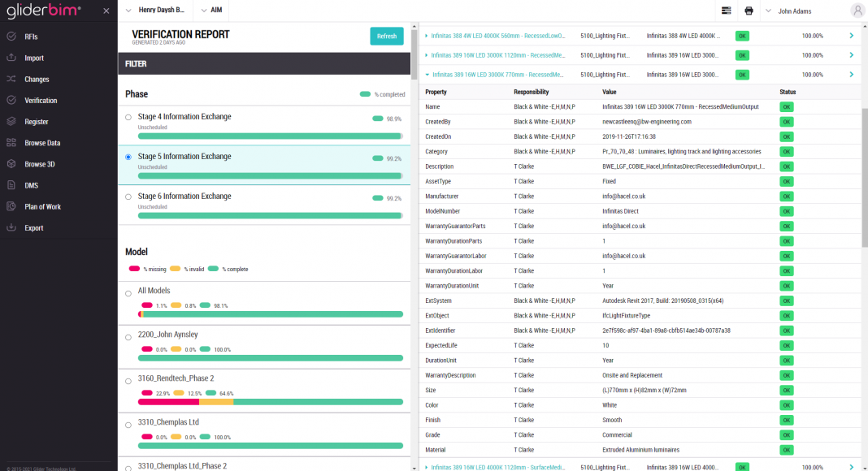Open details arrow for Infinitas 389 4000K SurfaceMedi row
This screenshot has height=471, width=868.
tap(852, 467)
